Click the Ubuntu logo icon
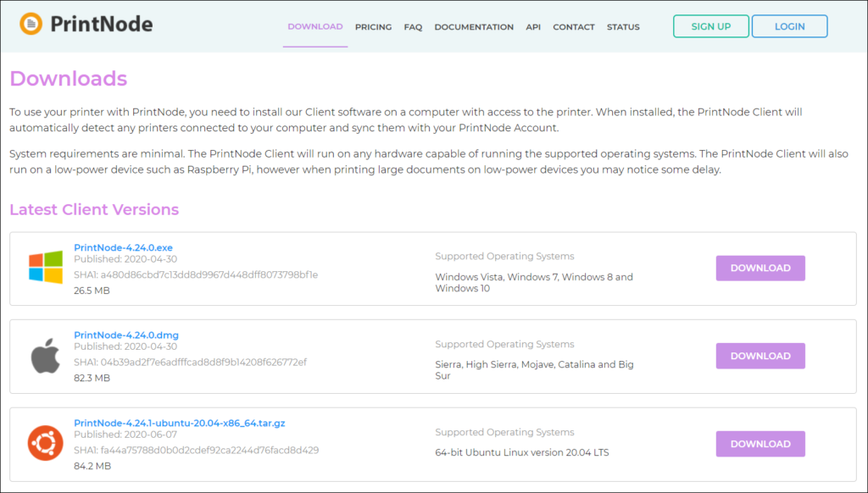This screenshot has height=493, width=868. 46,443
